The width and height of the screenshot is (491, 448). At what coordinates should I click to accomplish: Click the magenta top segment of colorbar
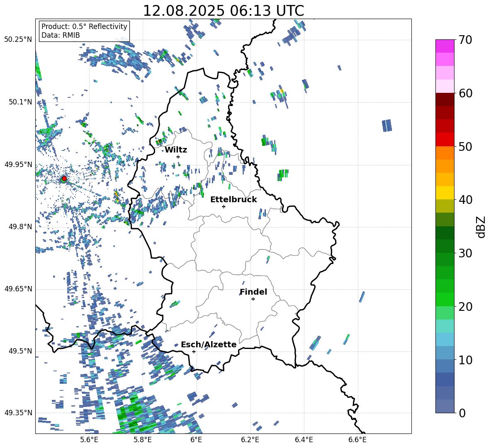click(x=445, y=46)
